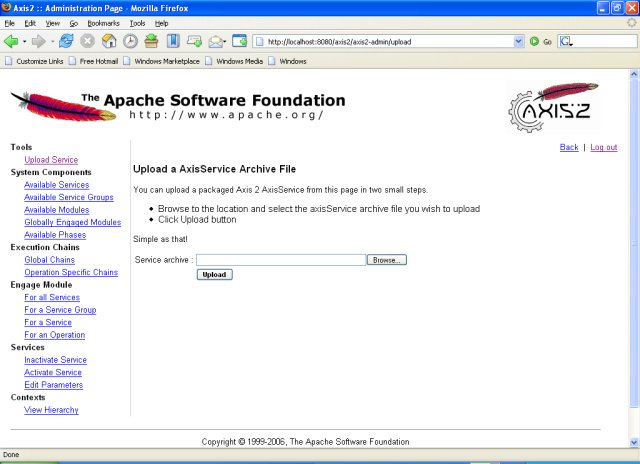Open the Available Modules link

(x=56, y=210)
